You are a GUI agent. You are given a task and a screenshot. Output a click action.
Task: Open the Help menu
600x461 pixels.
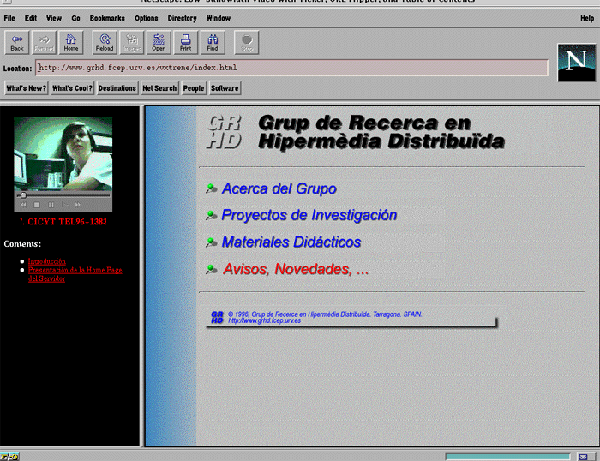pos(586,18)
